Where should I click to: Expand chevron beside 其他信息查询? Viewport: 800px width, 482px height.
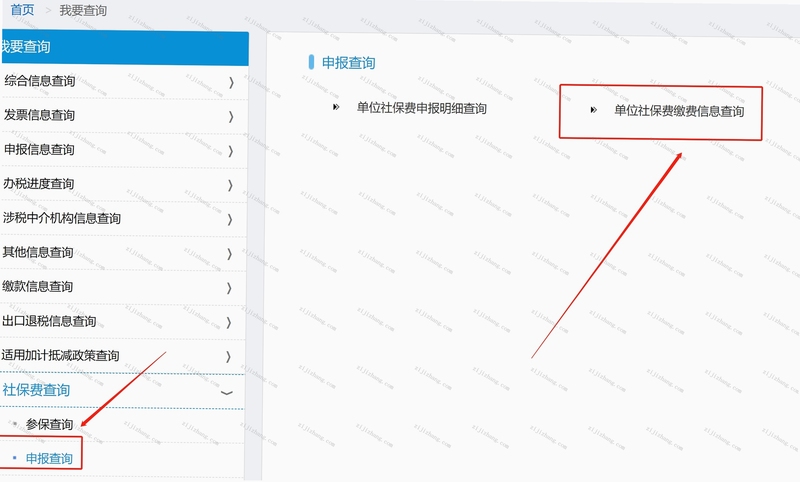pyautogui.click(x=230, y=253)
